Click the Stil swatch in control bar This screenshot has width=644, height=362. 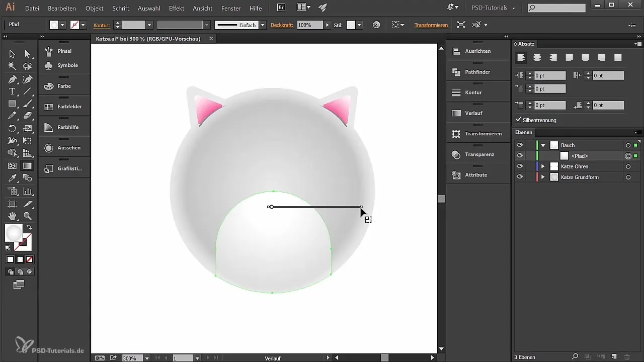click(351, 25)
